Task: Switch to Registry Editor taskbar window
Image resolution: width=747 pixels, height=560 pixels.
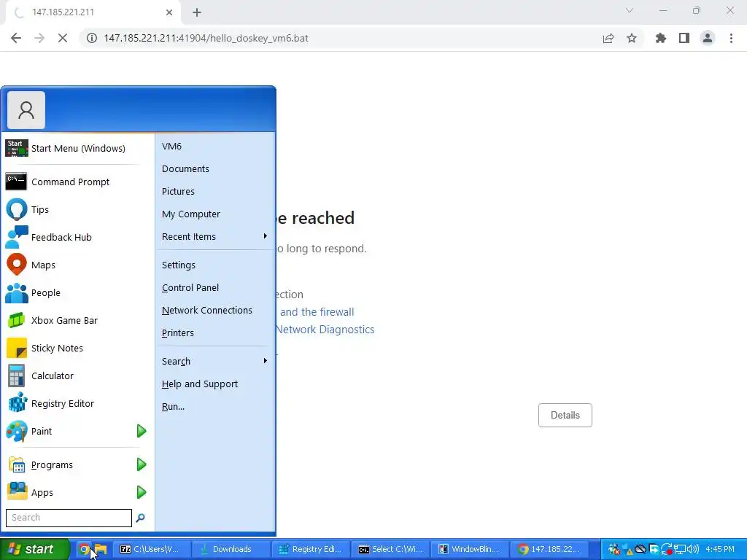Action: [x=311, y=549]
